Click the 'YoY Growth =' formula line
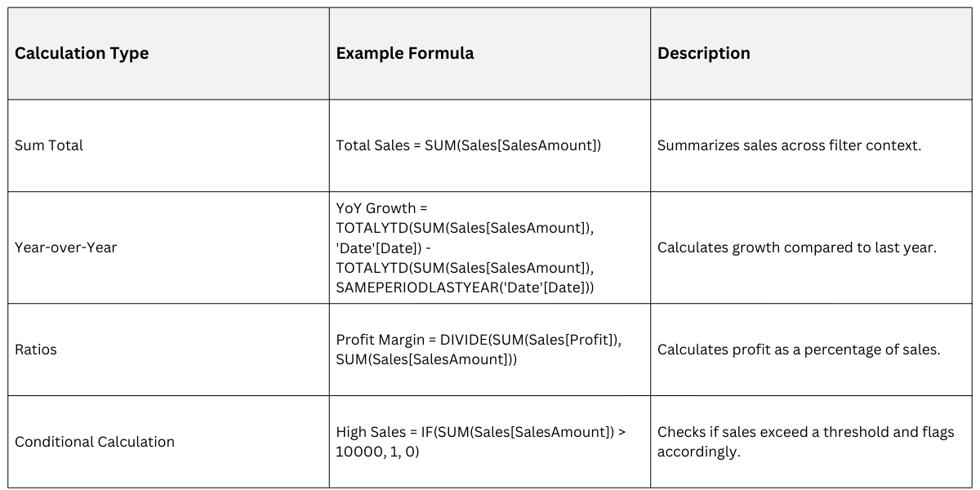 point(381,208)
